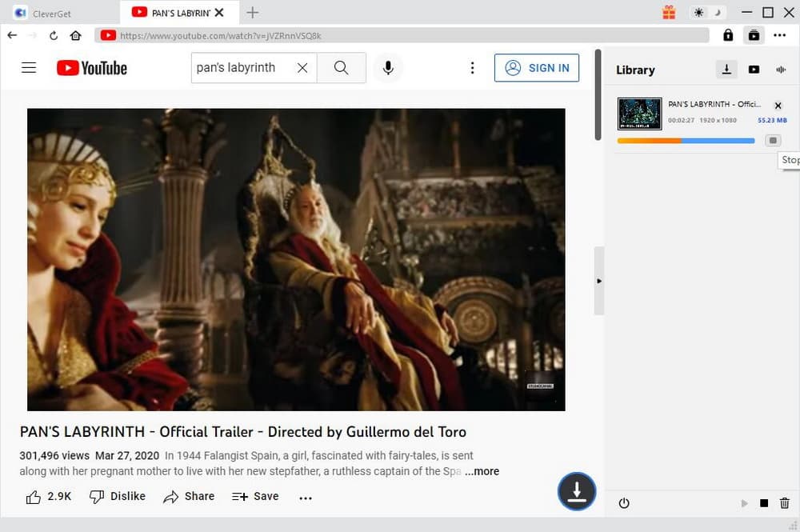Screen dimensions: 800x532
Task: Clear library with the trash icon
Action: (785, 503)
